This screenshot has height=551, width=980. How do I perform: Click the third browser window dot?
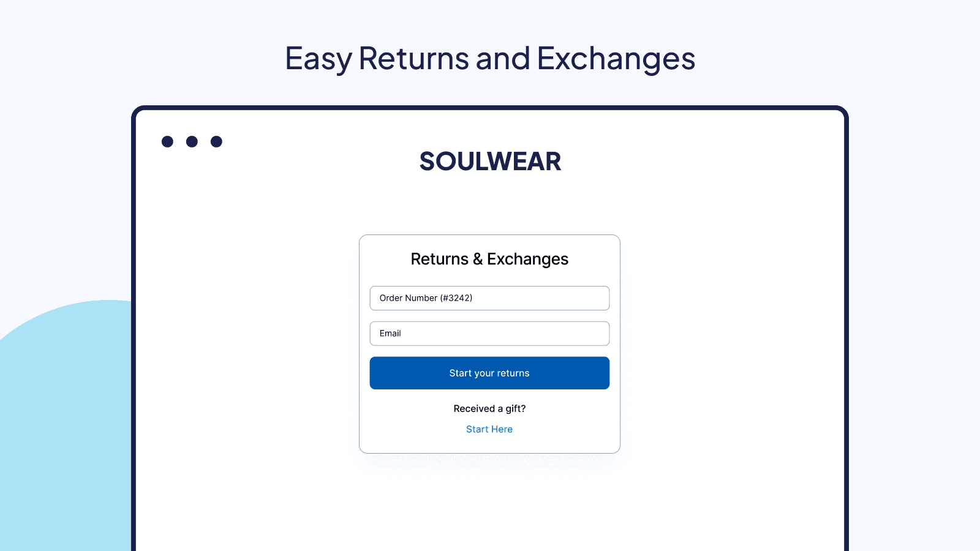[216, 141]
